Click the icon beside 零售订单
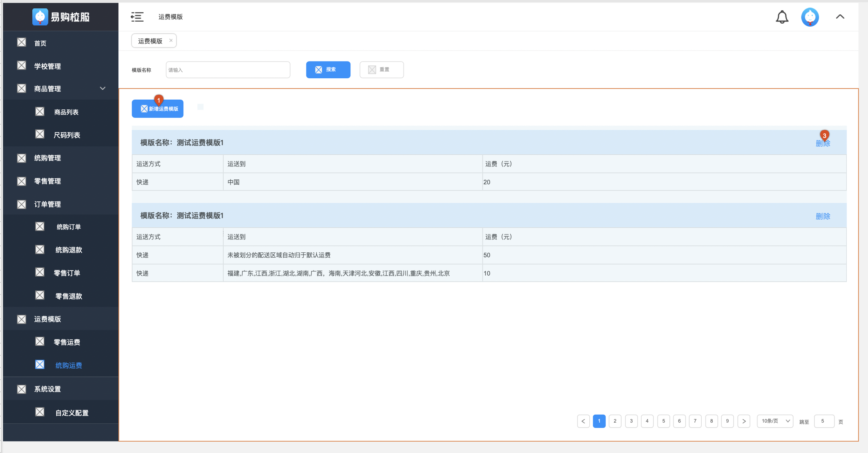868x453 pixels. (x=40, y=272)
